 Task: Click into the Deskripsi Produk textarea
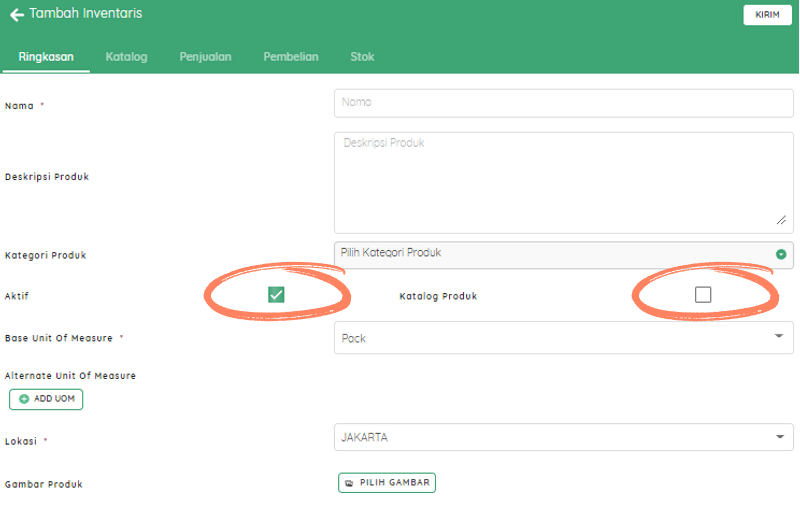(564, 183)
